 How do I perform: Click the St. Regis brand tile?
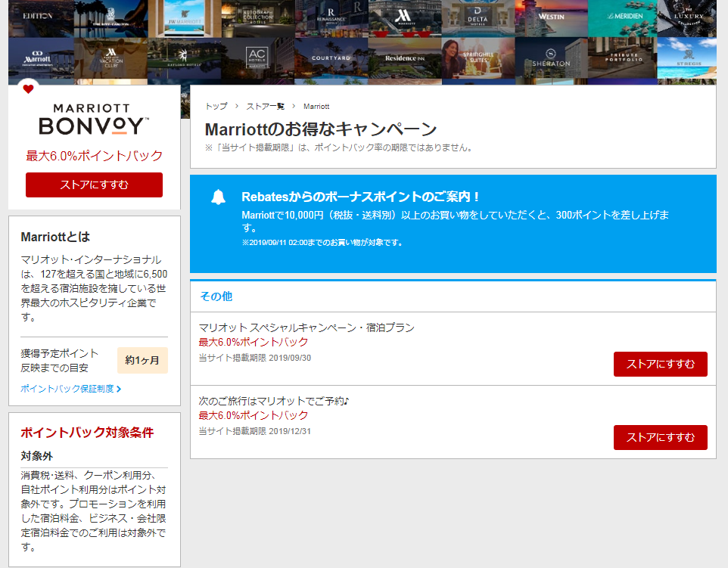pos(687,60)
